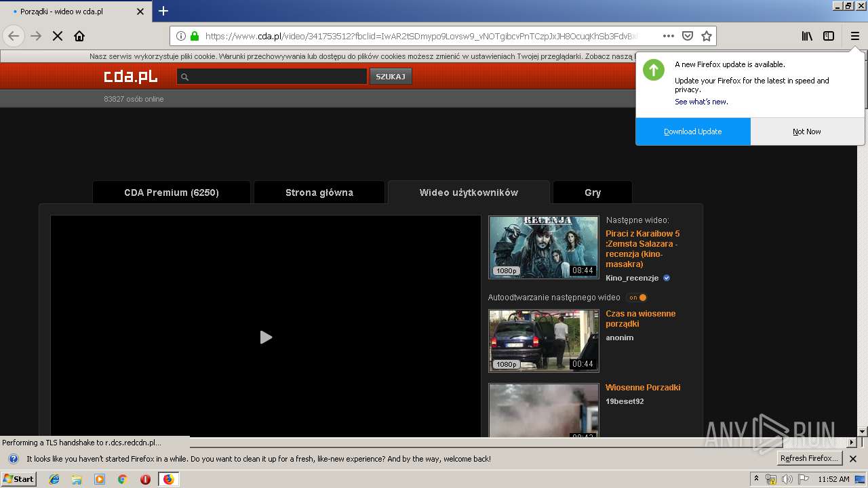Open page actions three-dot menu
Image resolution: width=868 pixels, height=488 pixels.
[x=668, y=36]
